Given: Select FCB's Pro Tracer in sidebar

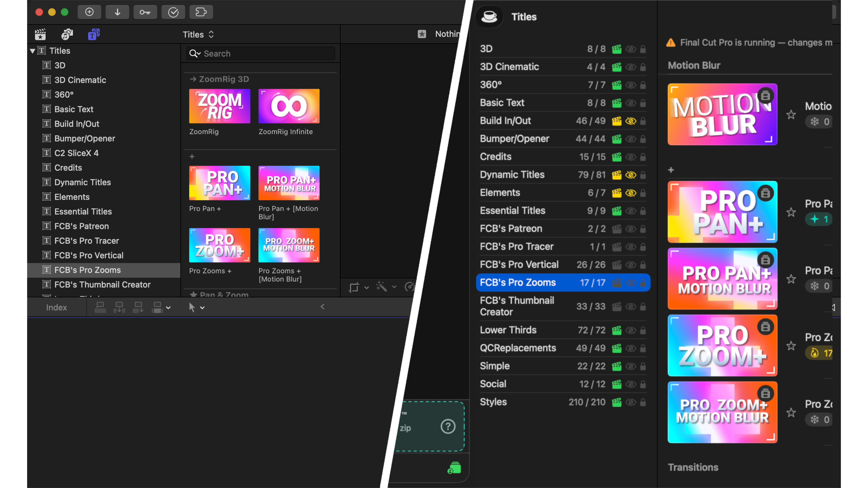Looking at the screenshot, I should coord(87,241).
